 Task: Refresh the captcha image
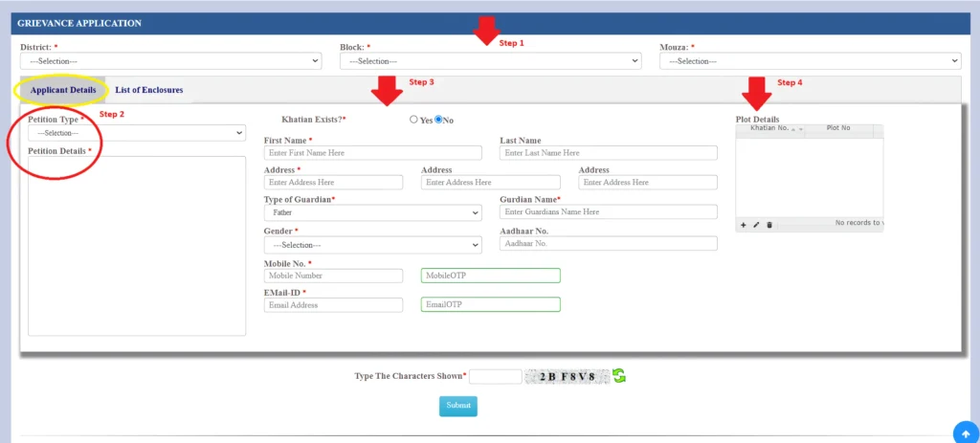619,376
